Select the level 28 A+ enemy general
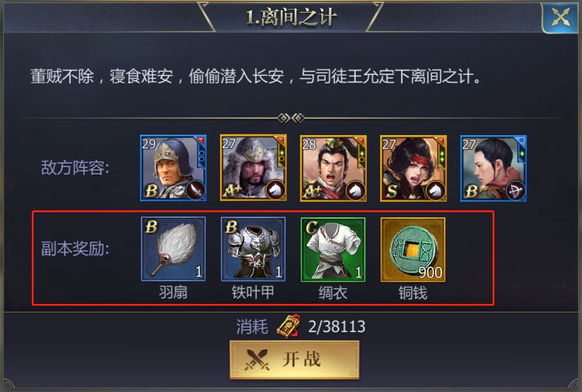This screenshot has height=392, width=582. (x=334, y=168)
